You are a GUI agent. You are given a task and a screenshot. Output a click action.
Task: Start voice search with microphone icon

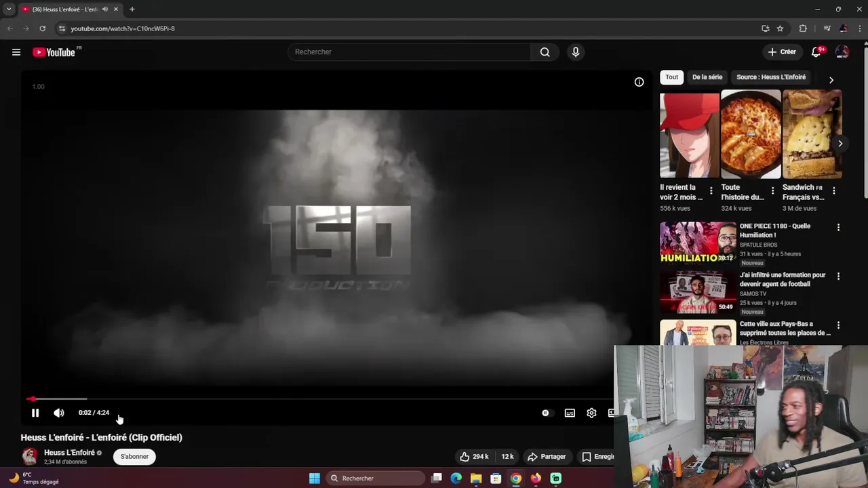[x=576, y=52]
